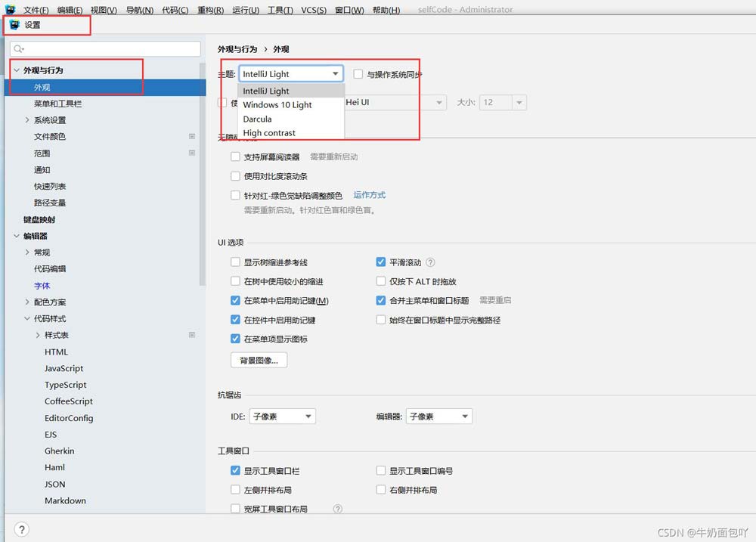This screenshot has height=542, width=756.
Task: Click the help question mark at bottom left
Action: (22, 529)
